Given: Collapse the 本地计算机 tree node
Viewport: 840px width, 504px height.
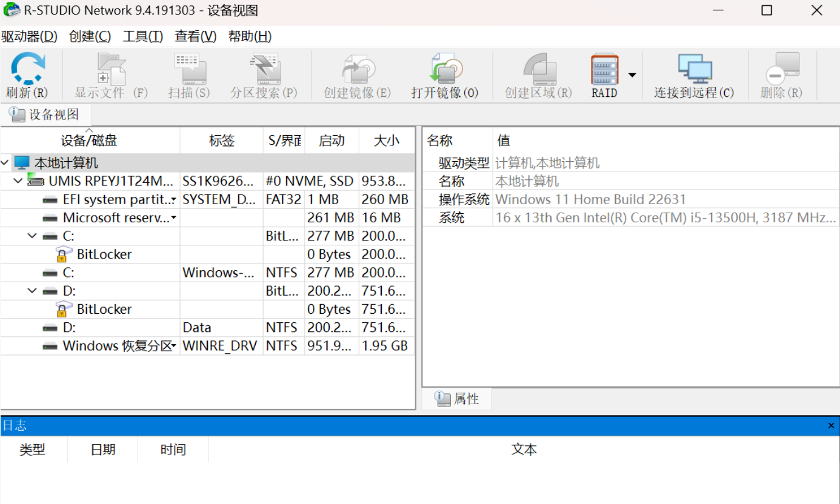Looking at the screenshot, I should pyautogui.click(x=5, y=163).
